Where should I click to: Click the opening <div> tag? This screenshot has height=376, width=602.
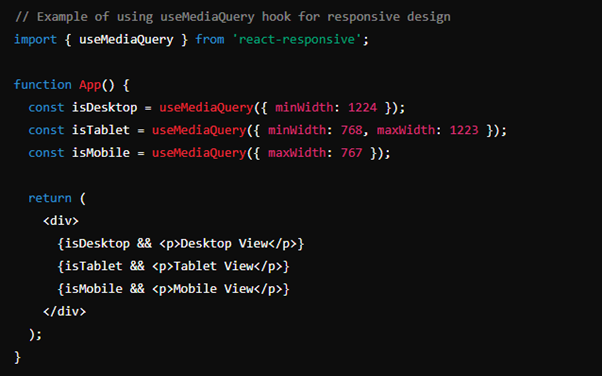tap(61, 221)
